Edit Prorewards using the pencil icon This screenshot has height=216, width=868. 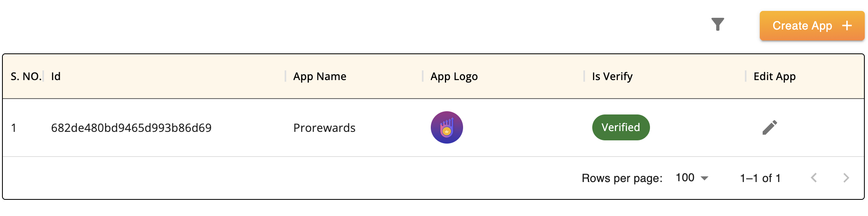pos(769,128)
